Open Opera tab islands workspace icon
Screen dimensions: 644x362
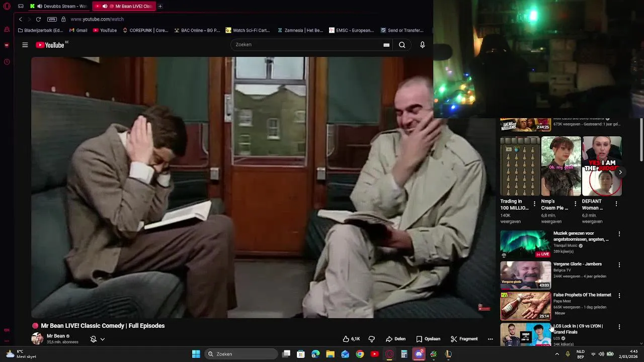21,6
